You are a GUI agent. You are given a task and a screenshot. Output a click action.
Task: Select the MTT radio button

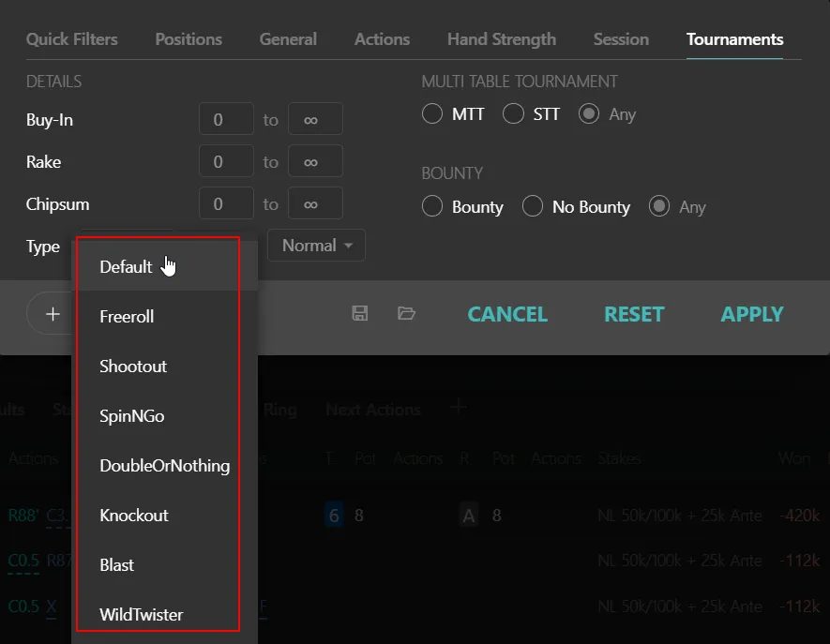(x=432, y=114)
